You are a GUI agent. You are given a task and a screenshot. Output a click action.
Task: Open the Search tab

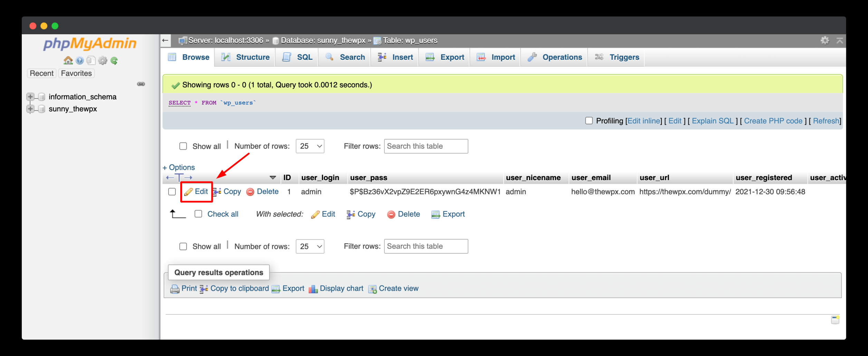[x=345, y=57]
